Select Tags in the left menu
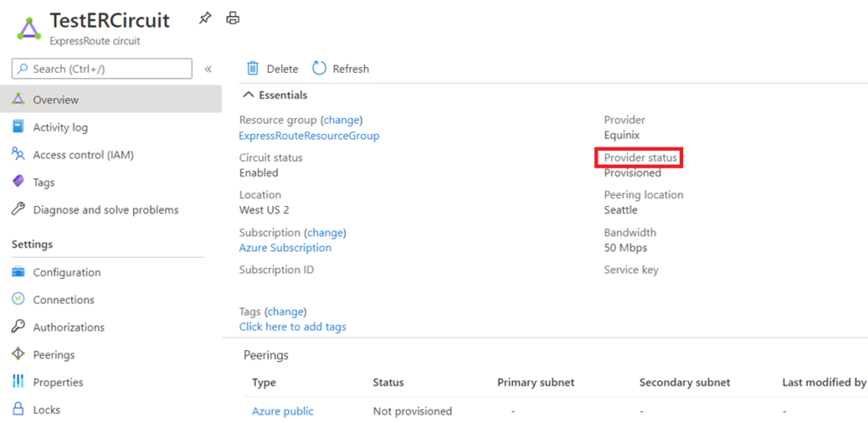The image size is (868, 423). [x=111, y=182]
